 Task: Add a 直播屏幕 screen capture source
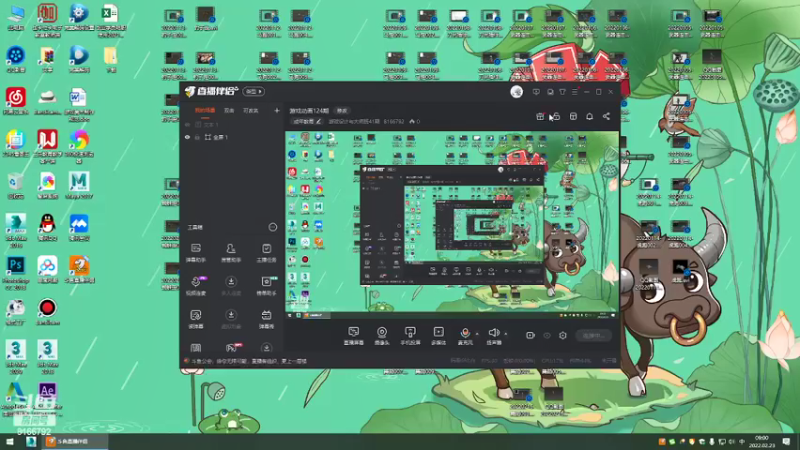[x=354, y=336]
